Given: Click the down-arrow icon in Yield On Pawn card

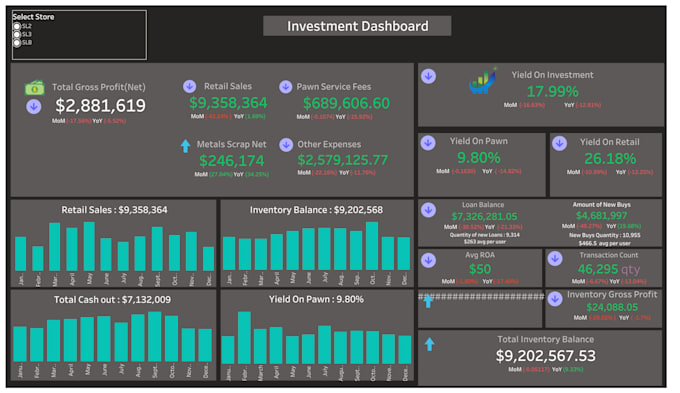Looking at the screenshot, I should (x=428, y=143).
